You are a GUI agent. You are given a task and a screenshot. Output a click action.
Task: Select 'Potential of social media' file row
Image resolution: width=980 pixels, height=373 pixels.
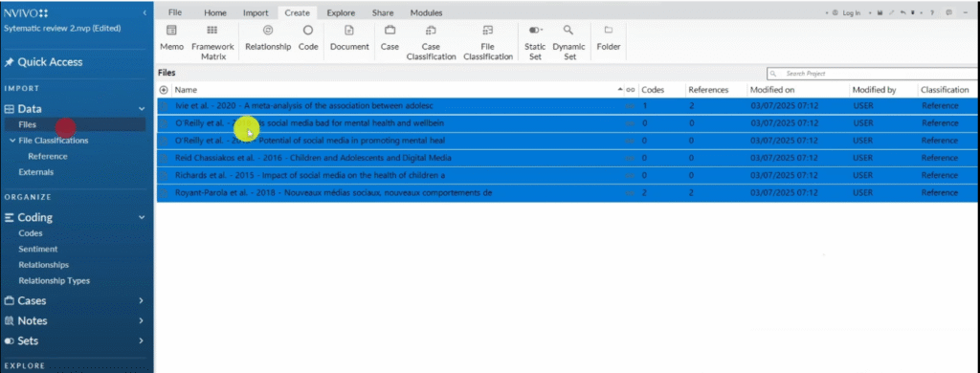coord(568,141)
